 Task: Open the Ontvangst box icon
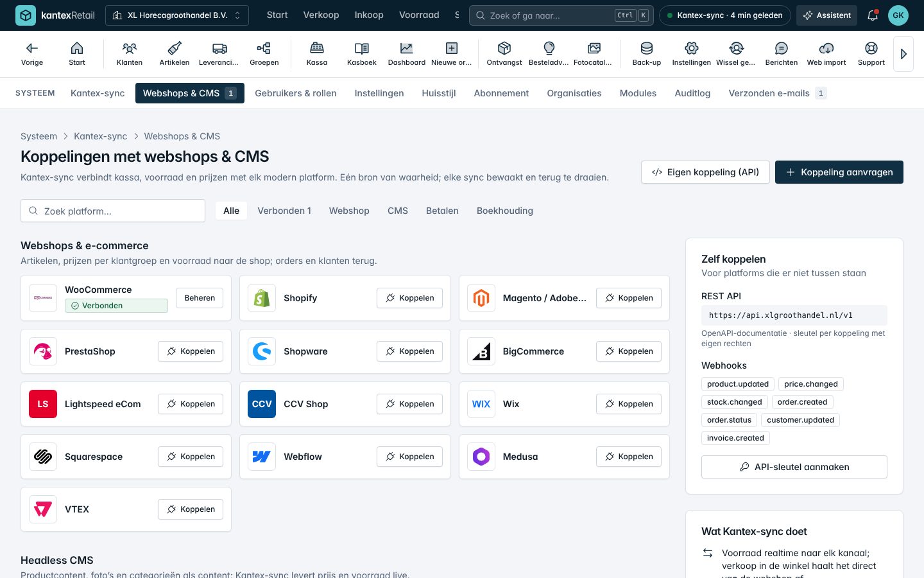pyautogui.click(x=504, y=54)
